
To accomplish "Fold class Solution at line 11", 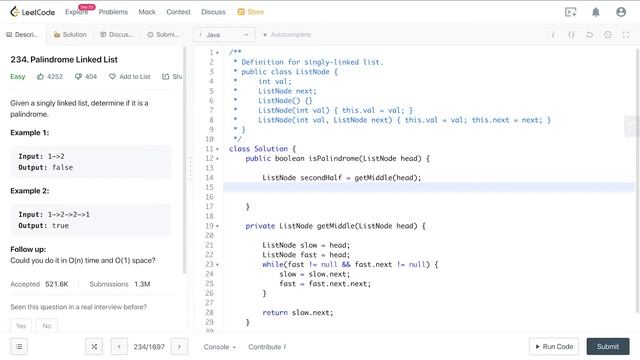I will tap(217, 149).
